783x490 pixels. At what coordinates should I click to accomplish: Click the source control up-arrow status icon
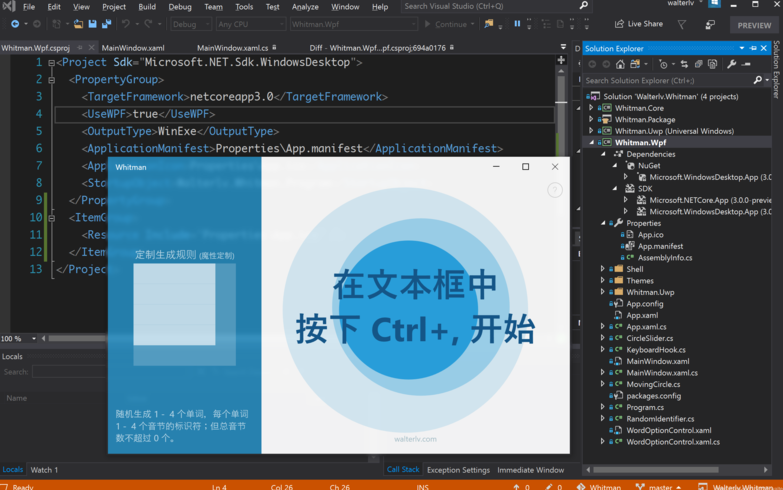(x=516, y=486)
